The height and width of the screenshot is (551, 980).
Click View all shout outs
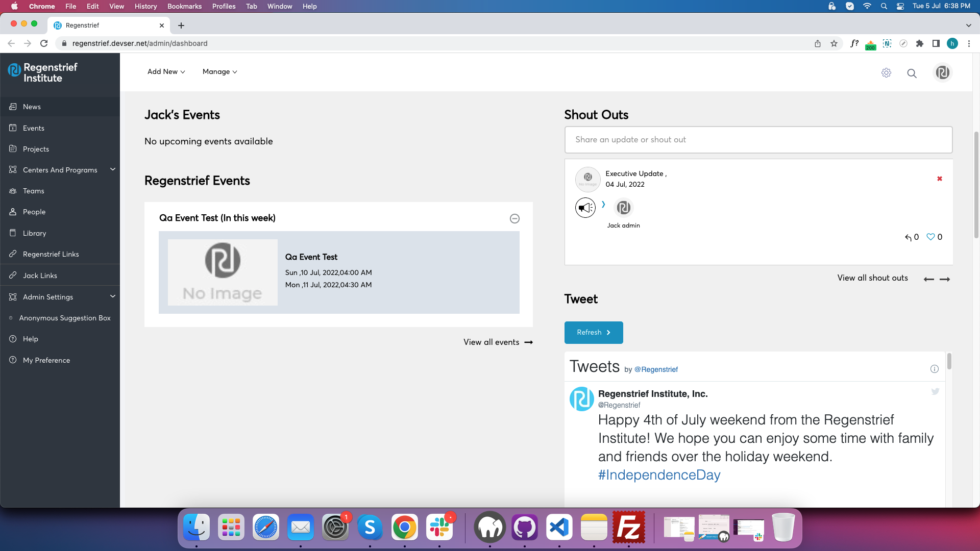point(872,278)
